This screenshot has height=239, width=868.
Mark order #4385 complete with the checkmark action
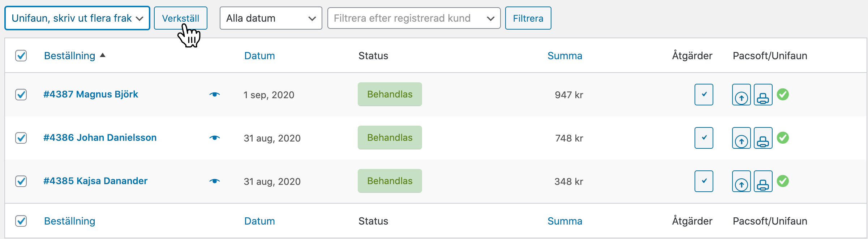pos(704,181)
